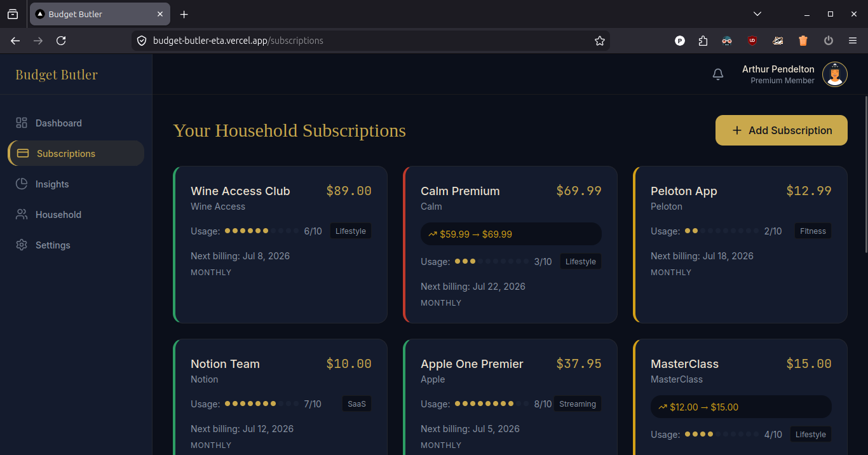Click the Dashboard grid icon
The width and height of the screenshot is (868, 455).
(x=22, y=123)
